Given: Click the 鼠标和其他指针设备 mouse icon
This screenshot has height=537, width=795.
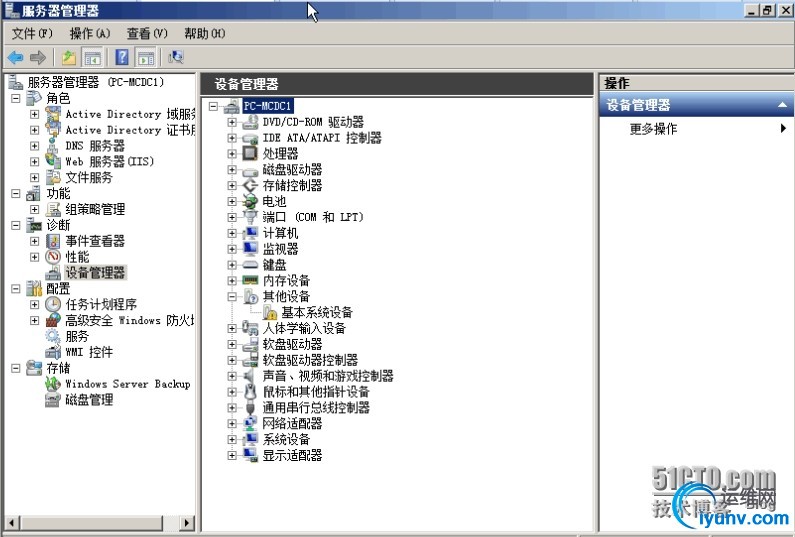Looking at the screenshot, I should [250, 391].
